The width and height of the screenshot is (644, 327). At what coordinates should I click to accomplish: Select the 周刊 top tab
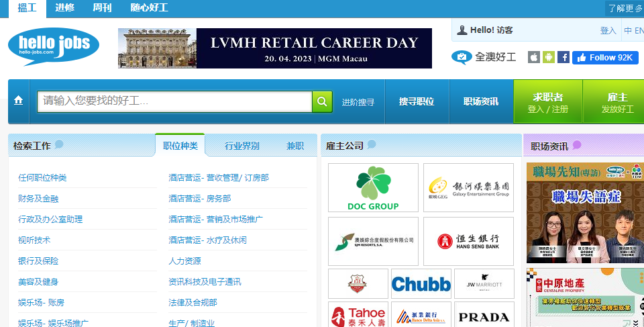click(102, 8)
